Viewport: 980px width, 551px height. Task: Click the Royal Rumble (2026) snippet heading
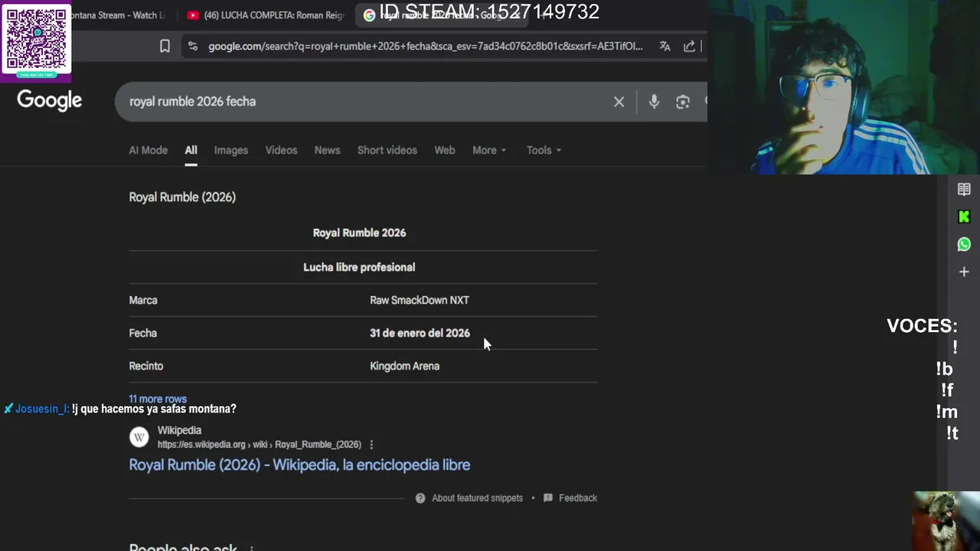[x=182, y=197]
